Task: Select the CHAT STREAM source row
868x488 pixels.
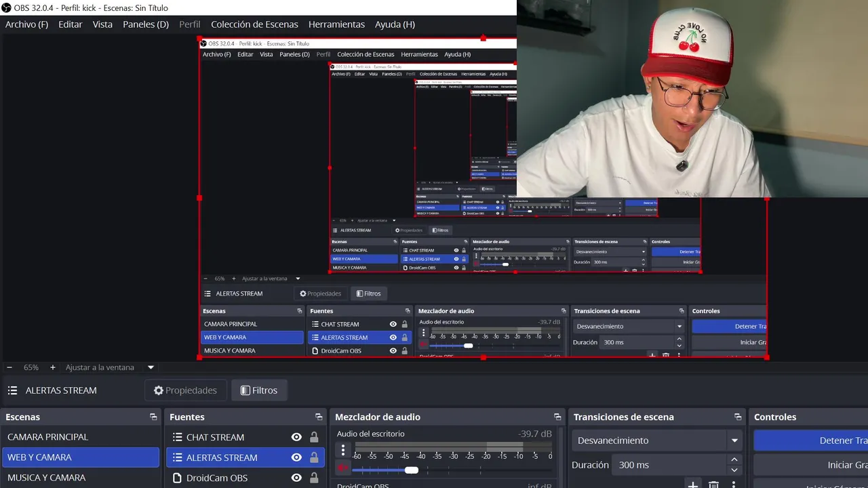Action: tap(245, 437)
